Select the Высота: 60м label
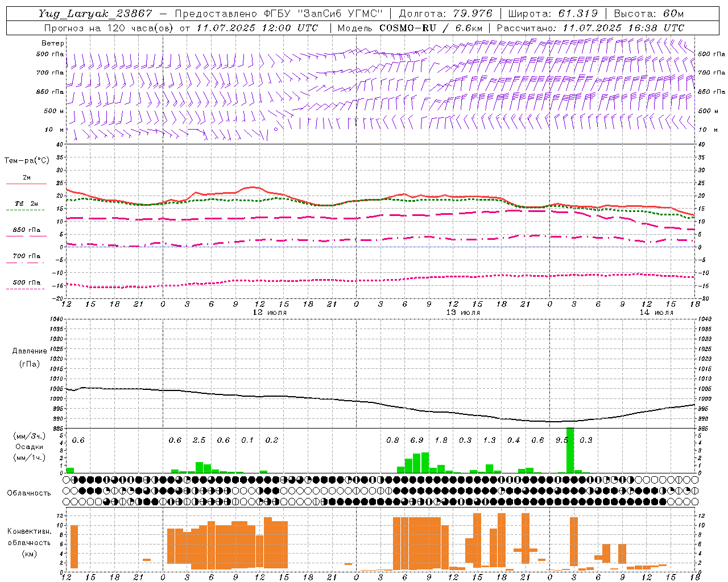The width and height of the screenshot is (728, 582). (648, 14)
